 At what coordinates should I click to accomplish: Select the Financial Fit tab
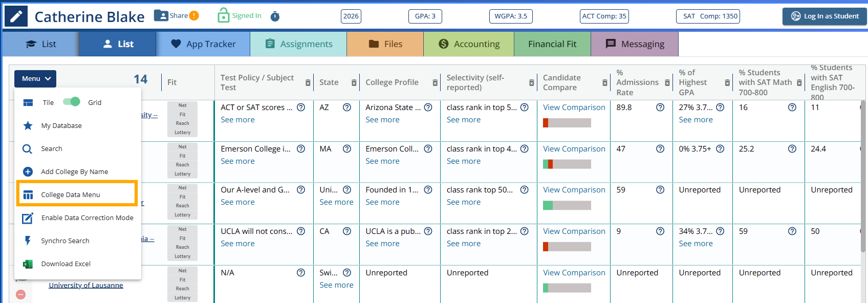(552, 44)
